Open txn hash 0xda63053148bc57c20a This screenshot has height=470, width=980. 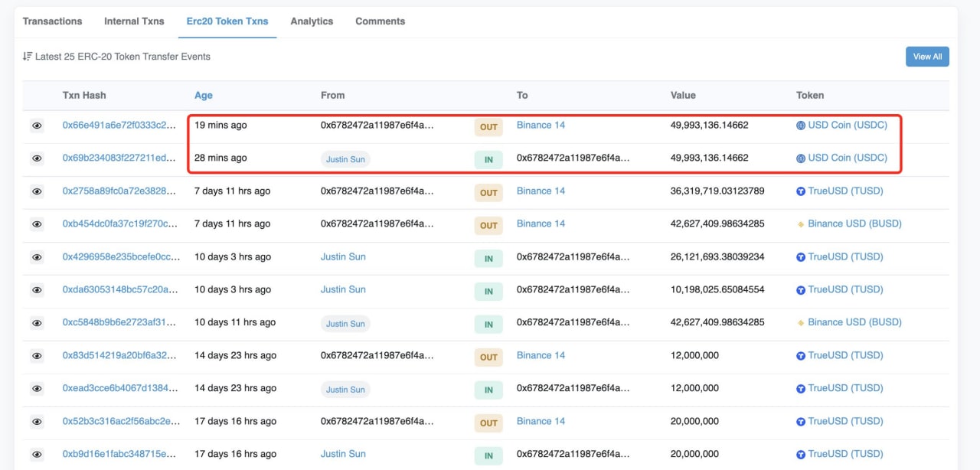[x=120, y=289]
